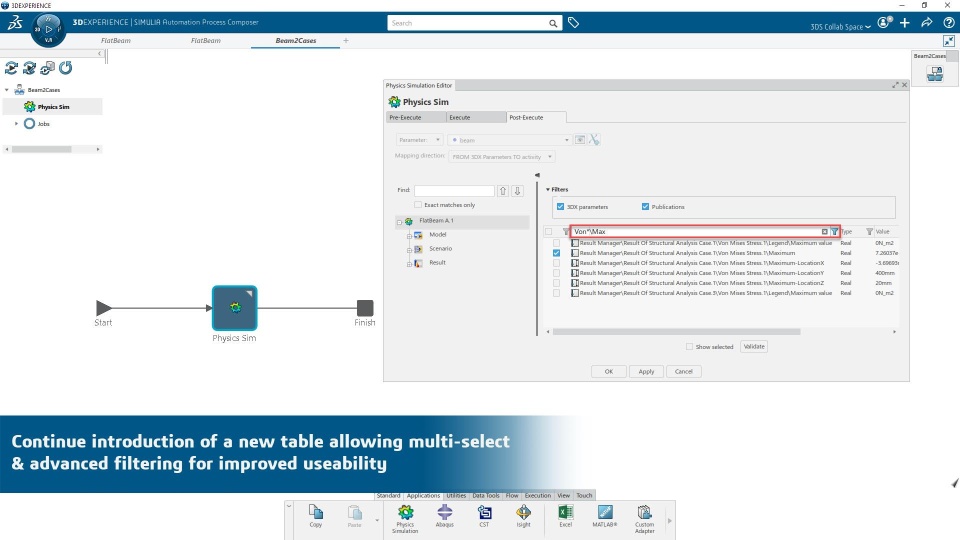Toggle the Show selected checkbox
Viewport: 960px width, 540px height.
click(x=689, y=347)
